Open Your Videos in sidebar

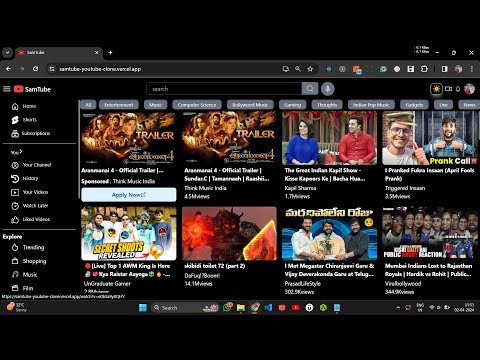(x=30, y=192)
